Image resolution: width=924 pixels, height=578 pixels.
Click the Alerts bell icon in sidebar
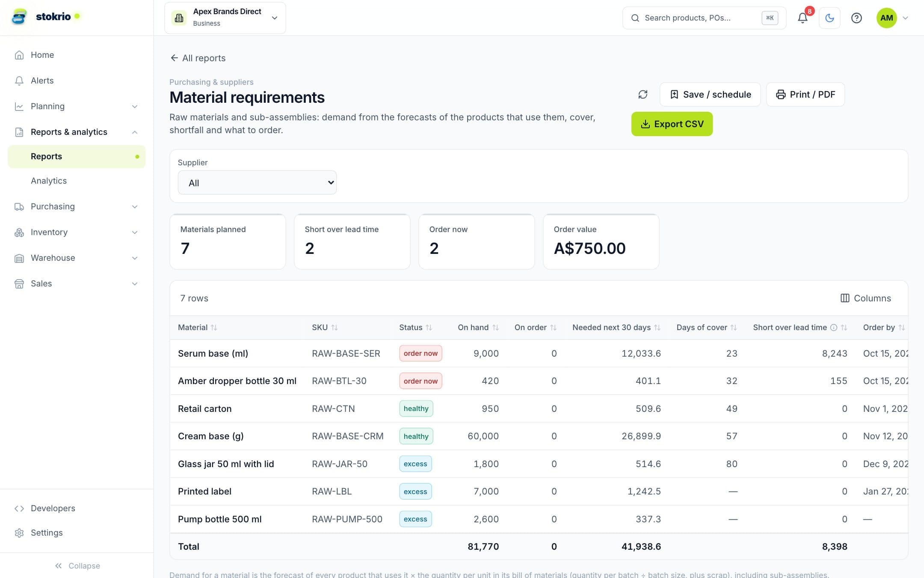click(19, 80)
